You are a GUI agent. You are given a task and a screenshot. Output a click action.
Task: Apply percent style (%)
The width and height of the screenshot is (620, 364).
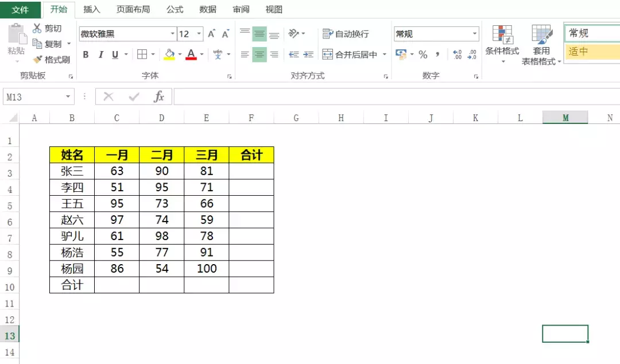click(x=423, y=54)
